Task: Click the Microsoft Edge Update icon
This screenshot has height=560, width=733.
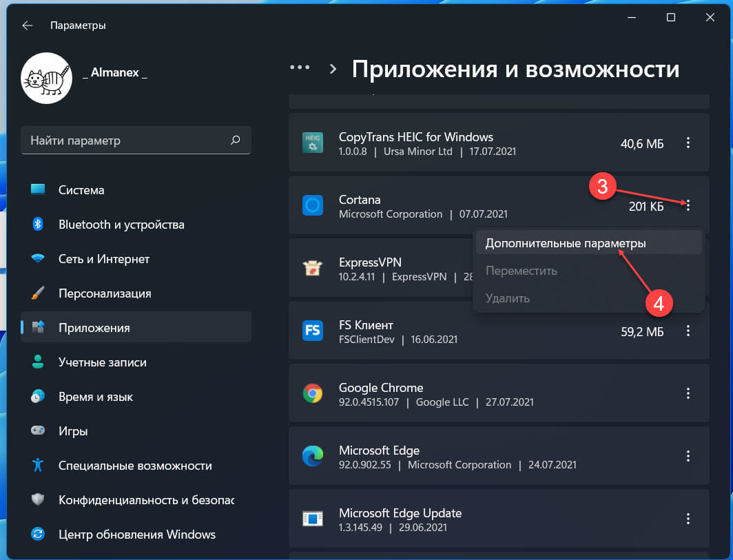Action: pos(312,519)
